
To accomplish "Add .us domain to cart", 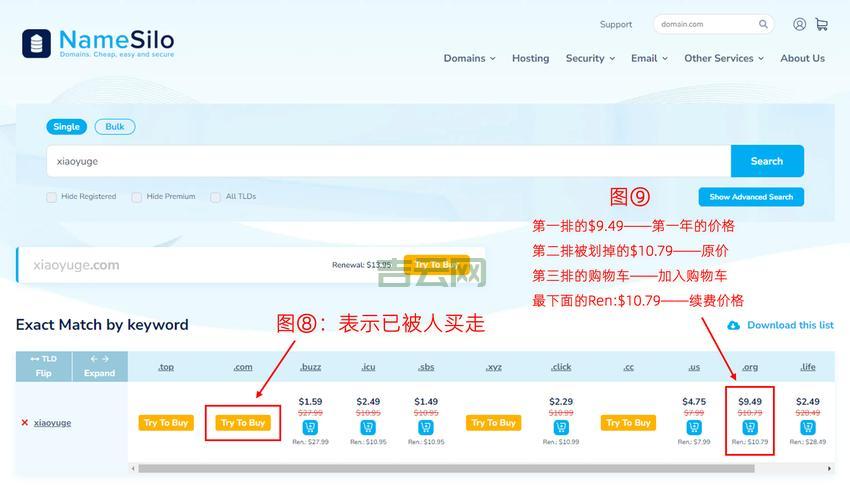I will pos(694,428).
